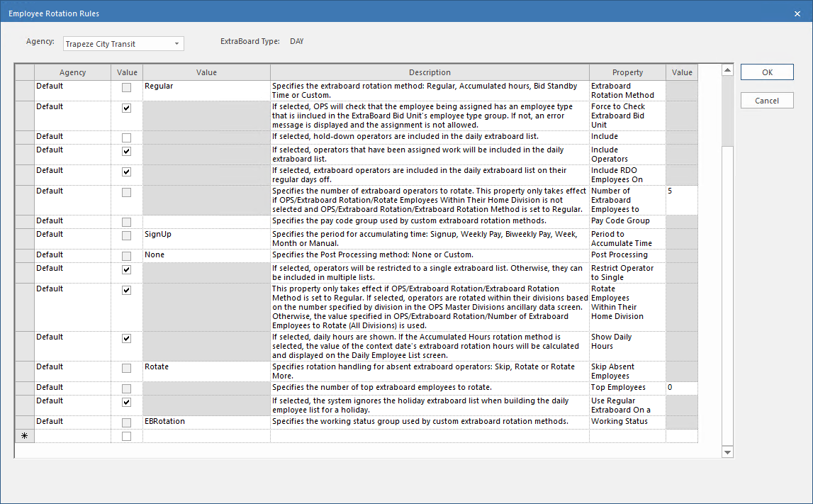
Task: Uncheck Use Regular Extraboard on holiday
Action: pos(127,403)
